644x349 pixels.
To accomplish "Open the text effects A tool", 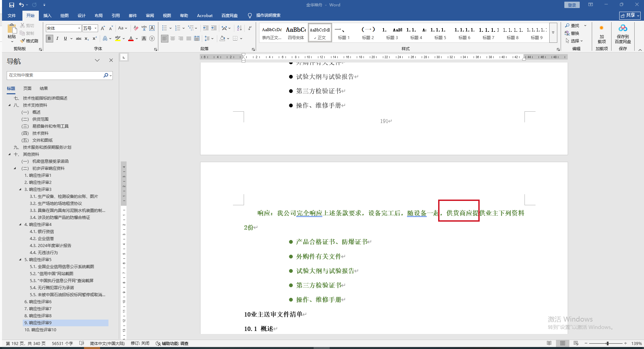I will pos(105,38).
